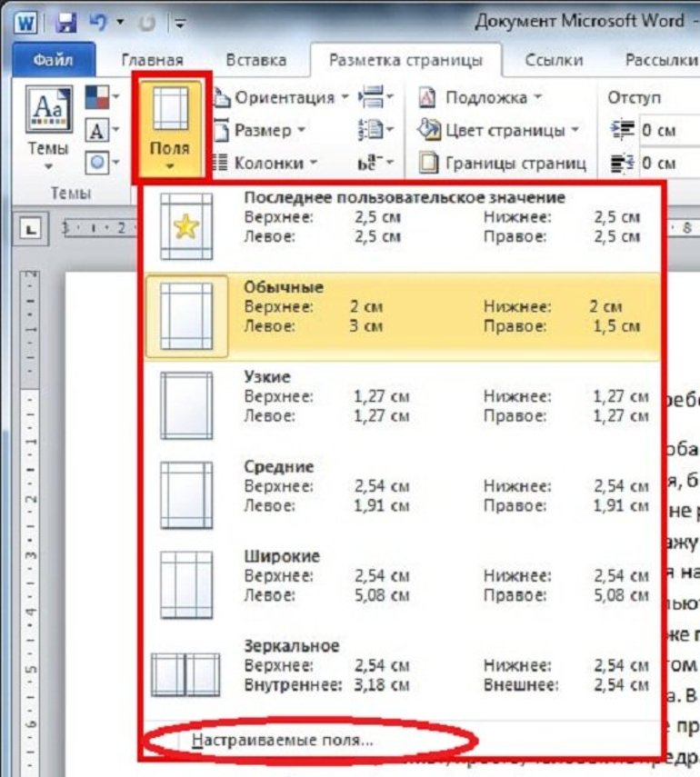Choose Настраиваемые поля… at the menu bottom
The height and width of the screenshot is (777, 700).
click(282, 740)
